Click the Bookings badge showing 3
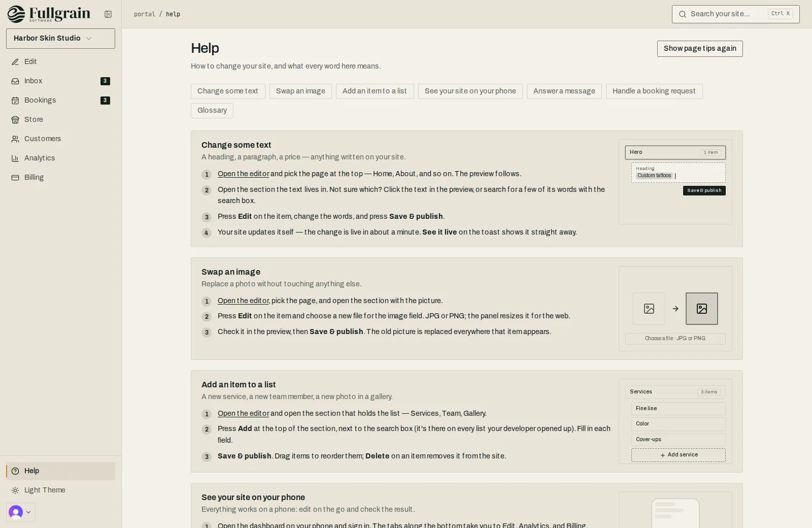The height and width of the screenshot is (528, 812). (105, 101)
